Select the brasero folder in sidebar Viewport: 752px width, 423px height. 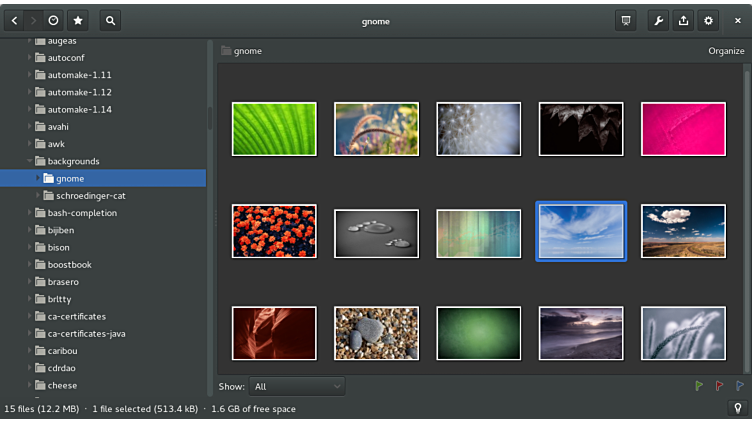(63, 282)
